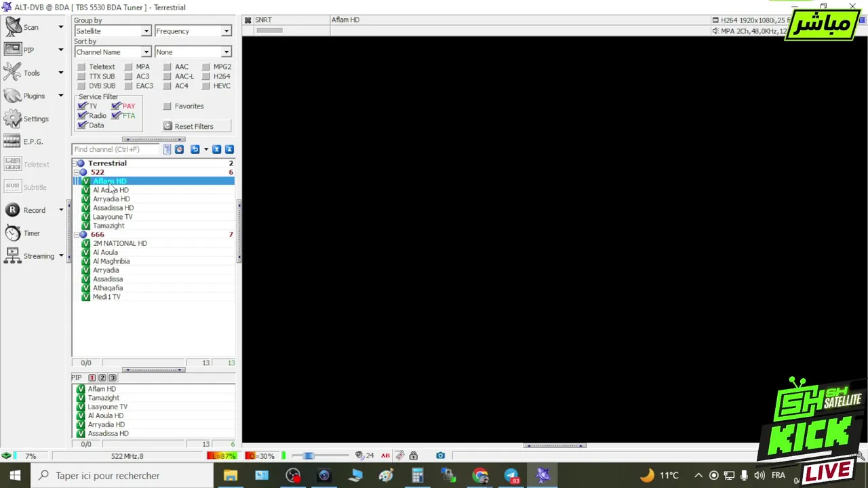Uncheck the PAY service filter
The height and width of the screenshot is (488, 868).
click(116, 106)
